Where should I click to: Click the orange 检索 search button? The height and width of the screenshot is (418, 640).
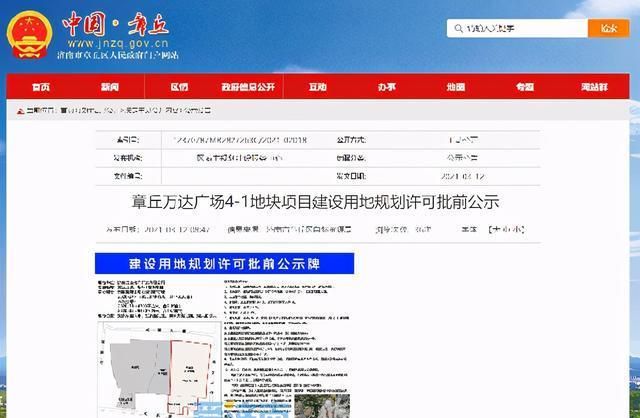(609, 28)
